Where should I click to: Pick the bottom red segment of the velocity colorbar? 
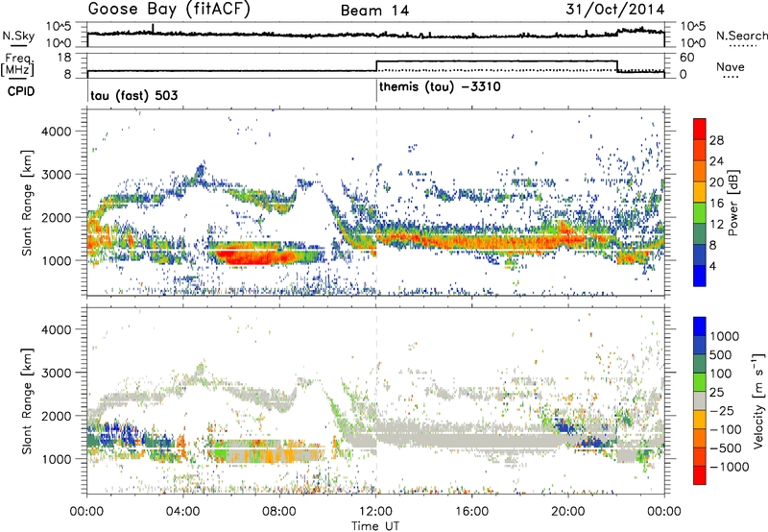point(700,475)
